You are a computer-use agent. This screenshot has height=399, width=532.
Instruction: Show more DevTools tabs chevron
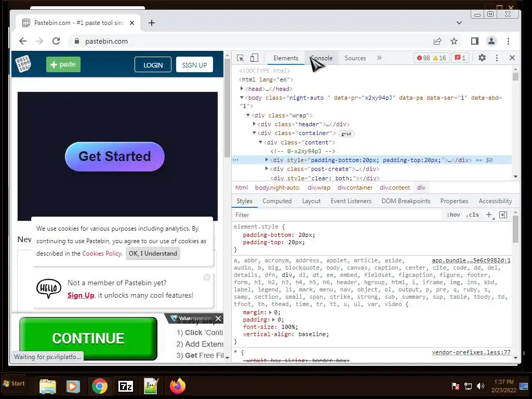[x=379, y=58]
